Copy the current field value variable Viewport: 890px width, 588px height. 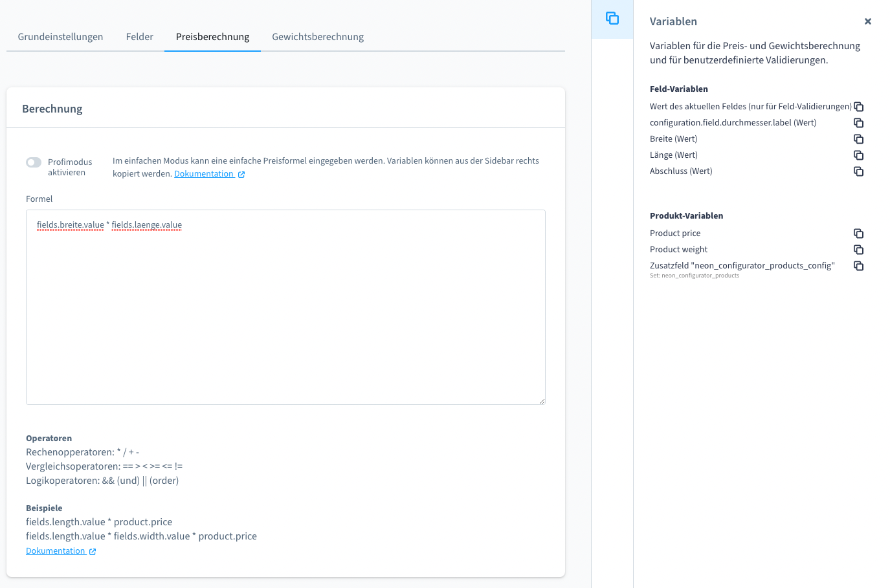(x=858, y=107)
